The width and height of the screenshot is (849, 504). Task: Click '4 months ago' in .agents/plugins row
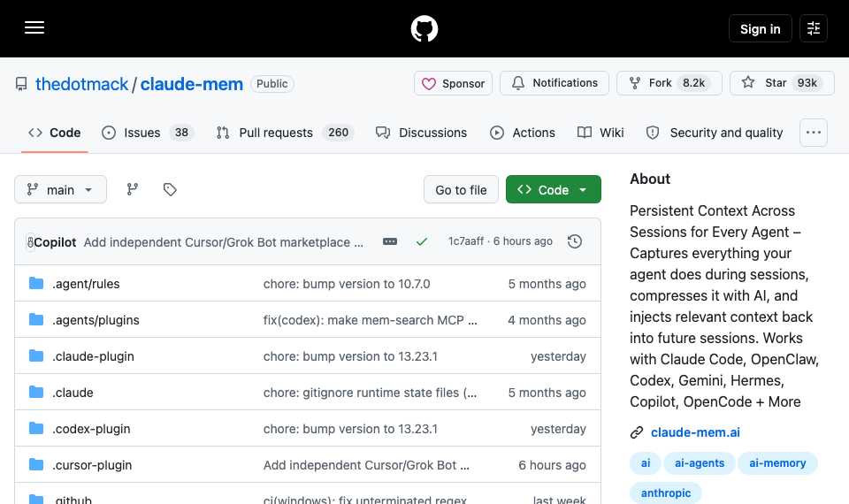(x=547, y=320)
